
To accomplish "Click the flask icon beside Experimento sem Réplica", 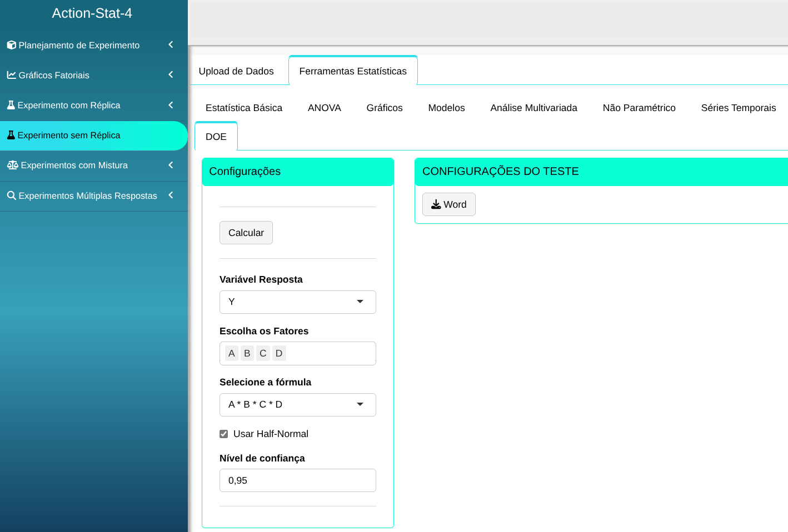I will (x=11, y=135).
